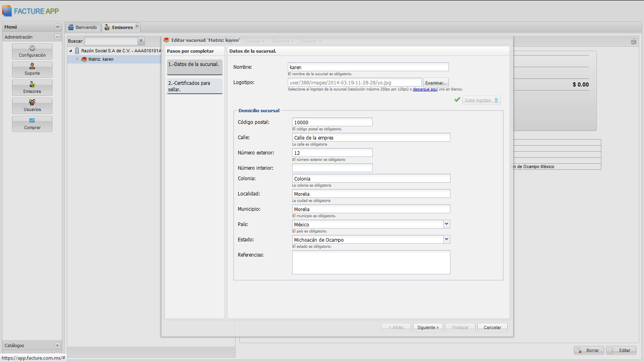This screenshot has width=644, height=362.
Task: Open the País dropdown
Action: (x=446, y=224)
